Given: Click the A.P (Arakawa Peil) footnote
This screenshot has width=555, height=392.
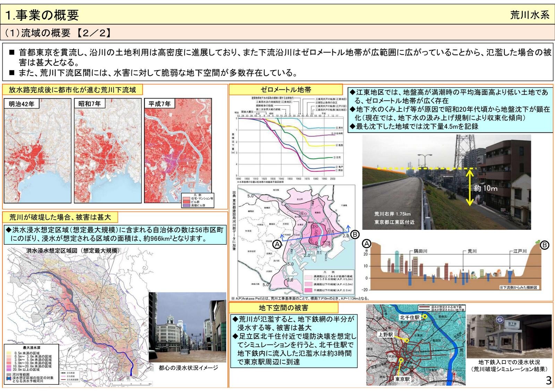Looking at the screenshot, I should pyautogui.click(x=300, y=298).
